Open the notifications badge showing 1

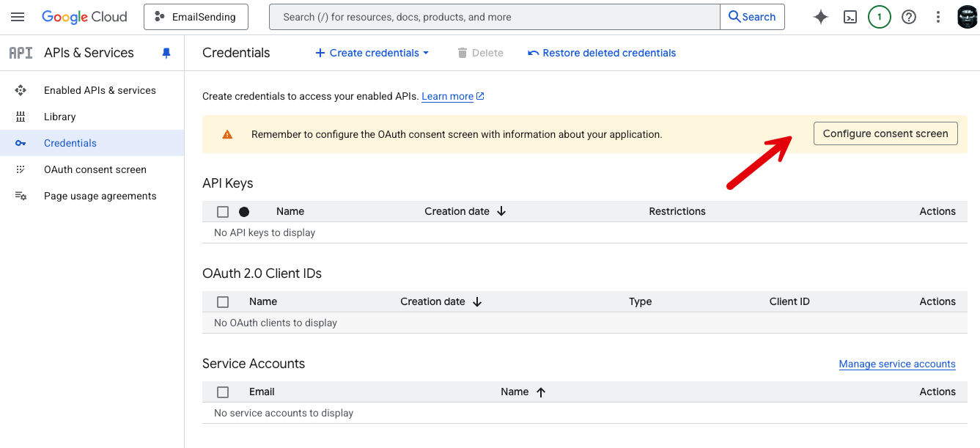[x=879, y=17]
